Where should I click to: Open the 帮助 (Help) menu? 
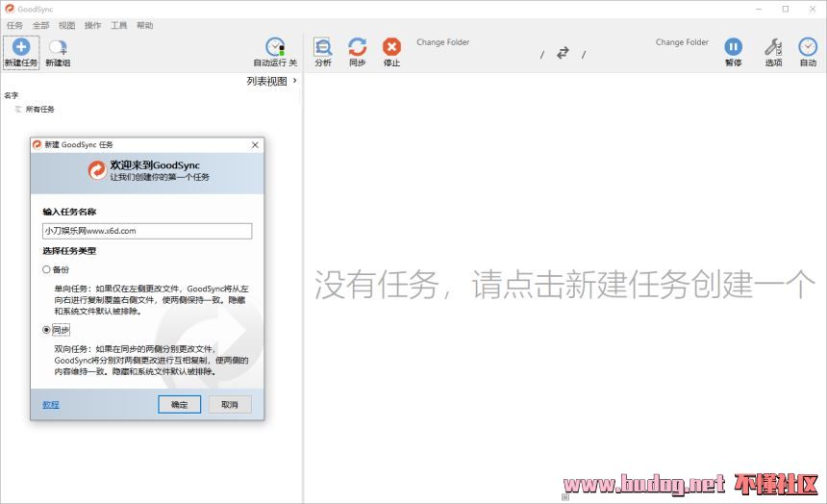144,25
